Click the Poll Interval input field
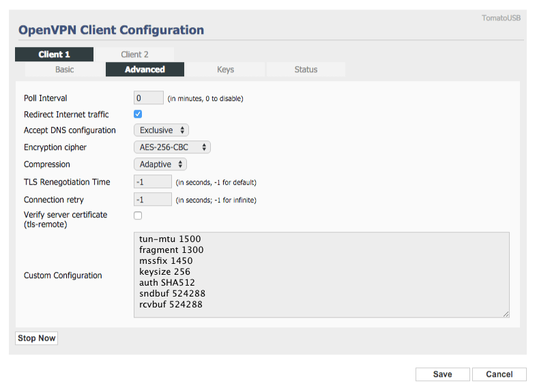The width and height of the screenshot is (537, 392). click(149, 98)
